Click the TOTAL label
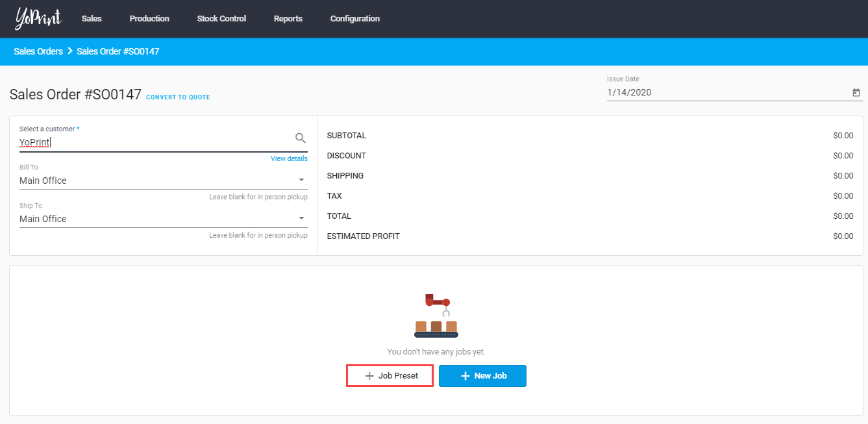Viewport: 868px width, 424px height. [339, 216]
